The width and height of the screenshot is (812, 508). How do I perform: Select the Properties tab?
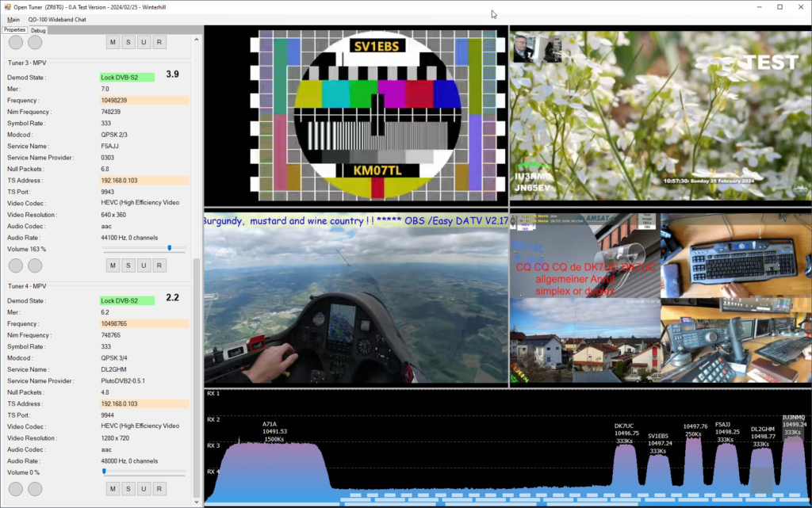click(14, 30)
